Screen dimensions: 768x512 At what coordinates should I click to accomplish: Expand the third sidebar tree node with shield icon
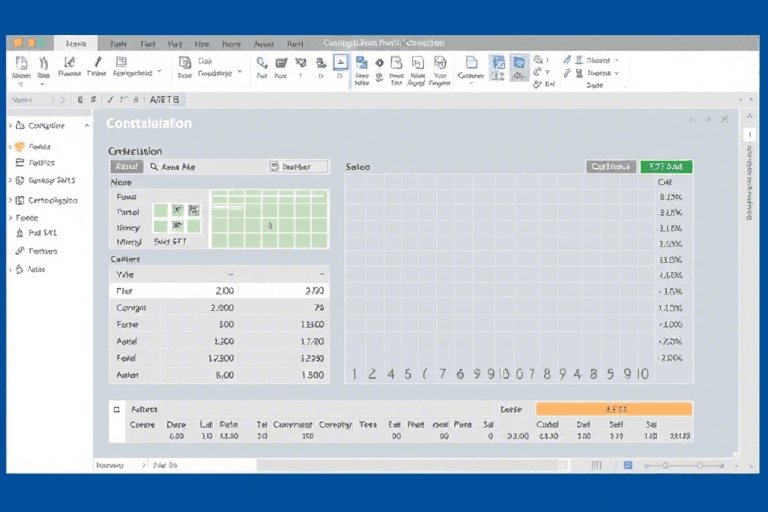tap(10, 181)
